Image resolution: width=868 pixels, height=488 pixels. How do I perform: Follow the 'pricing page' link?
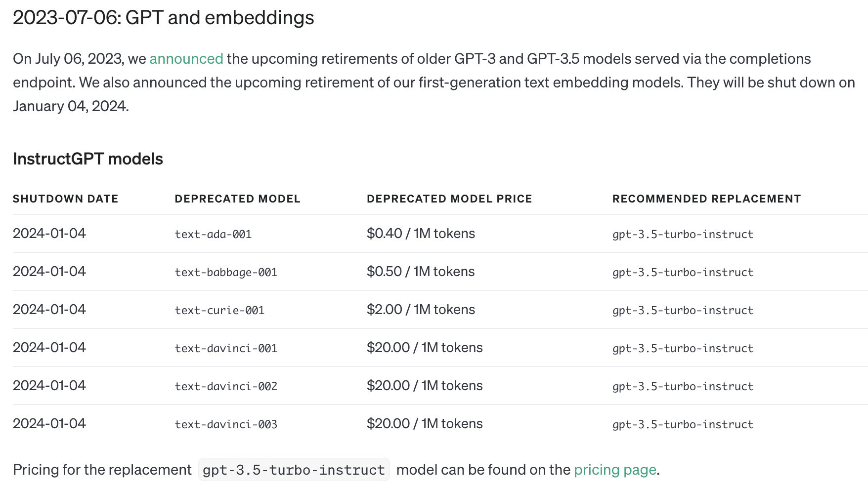point(615,470)
